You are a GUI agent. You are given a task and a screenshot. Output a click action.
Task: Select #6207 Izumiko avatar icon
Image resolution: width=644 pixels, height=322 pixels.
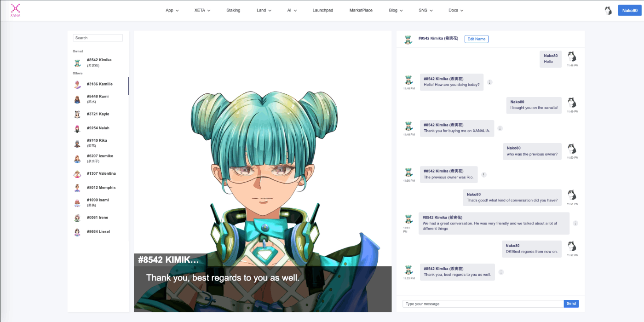(77, 159)
